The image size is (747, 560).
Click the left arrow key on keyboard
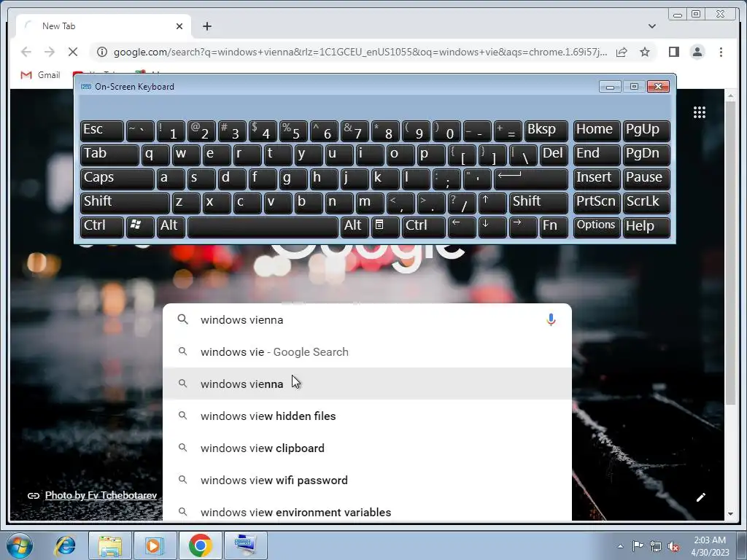462,227
